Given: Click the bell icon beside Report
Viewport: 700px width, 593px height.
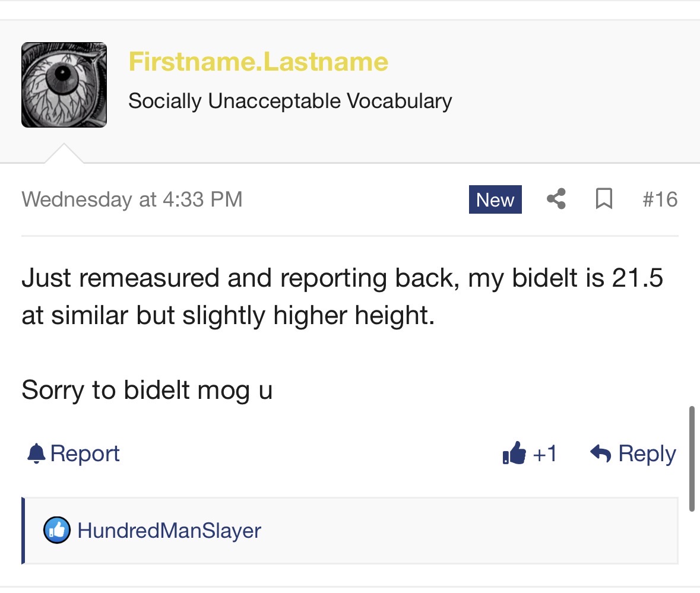Looking at the screenshot, I should coord(36,454).
